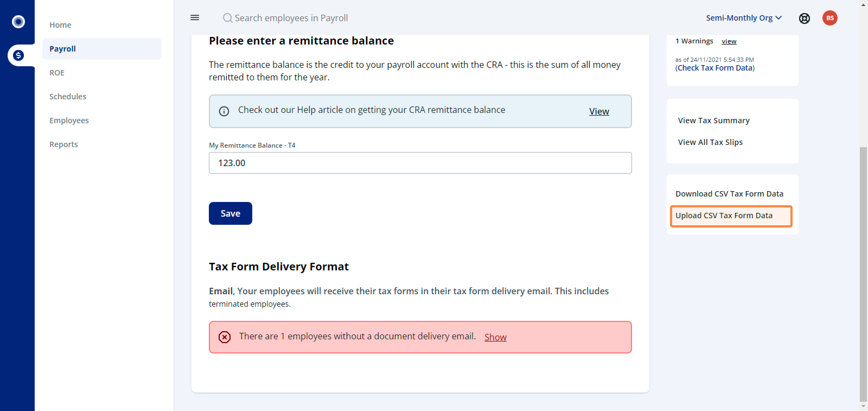Go to Home in sidebar

60,25
